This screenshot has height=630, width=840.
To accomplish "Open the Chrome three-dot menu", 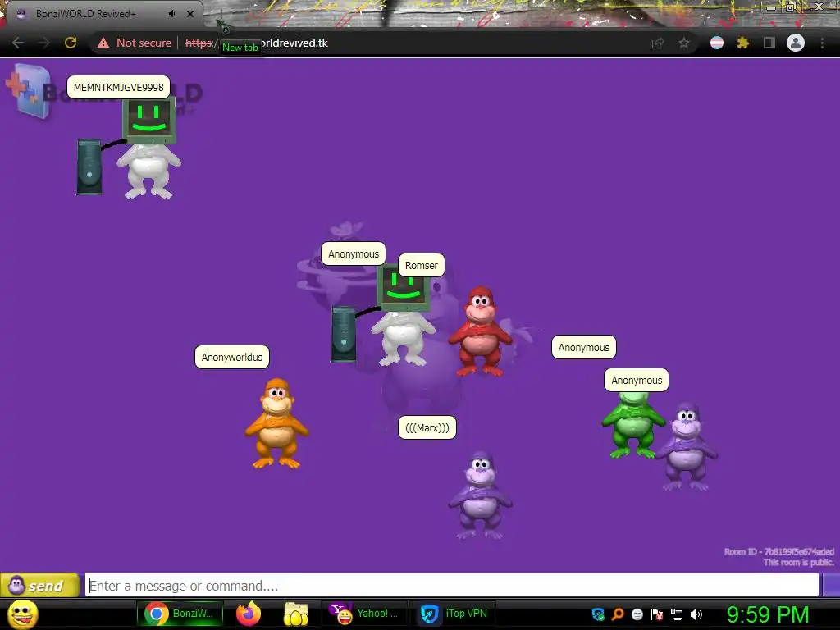I will (x=822, y=43).
